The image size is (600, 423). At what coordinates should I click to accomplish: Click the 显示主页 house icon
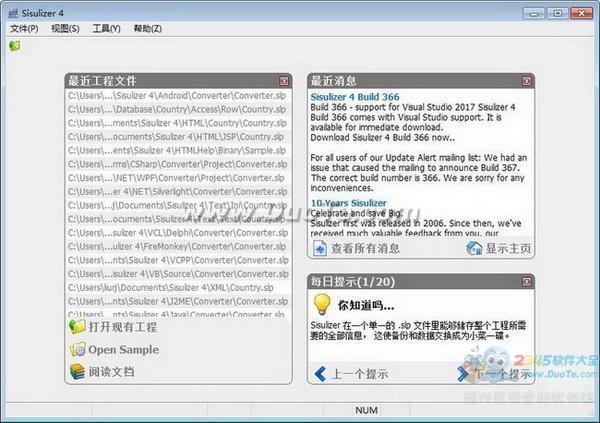click(474, 248)
